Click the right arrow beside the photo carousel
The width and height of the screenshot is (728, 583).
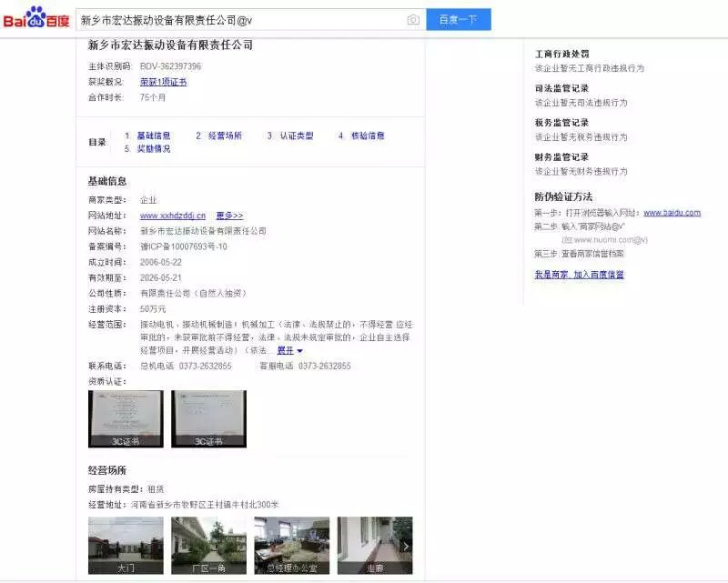coord(406,547)
